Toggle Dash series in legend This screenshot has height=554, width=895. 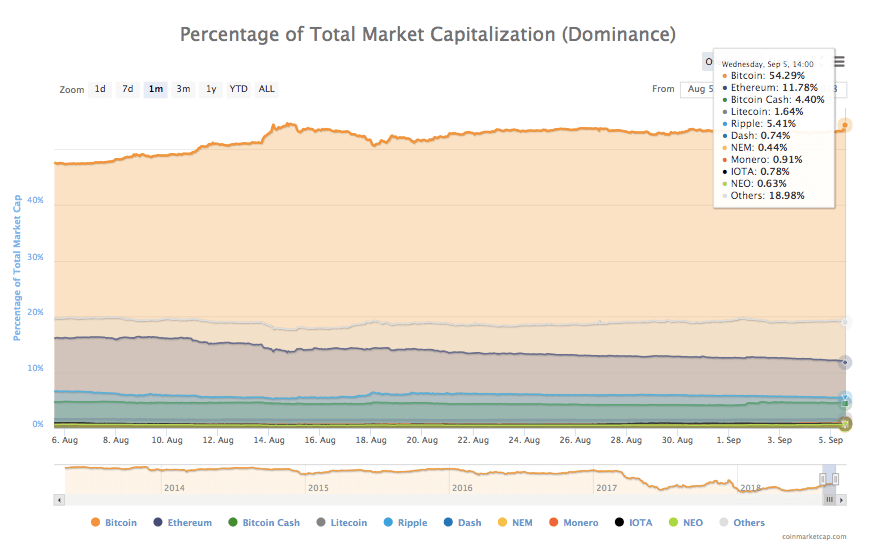click(462, 523)
